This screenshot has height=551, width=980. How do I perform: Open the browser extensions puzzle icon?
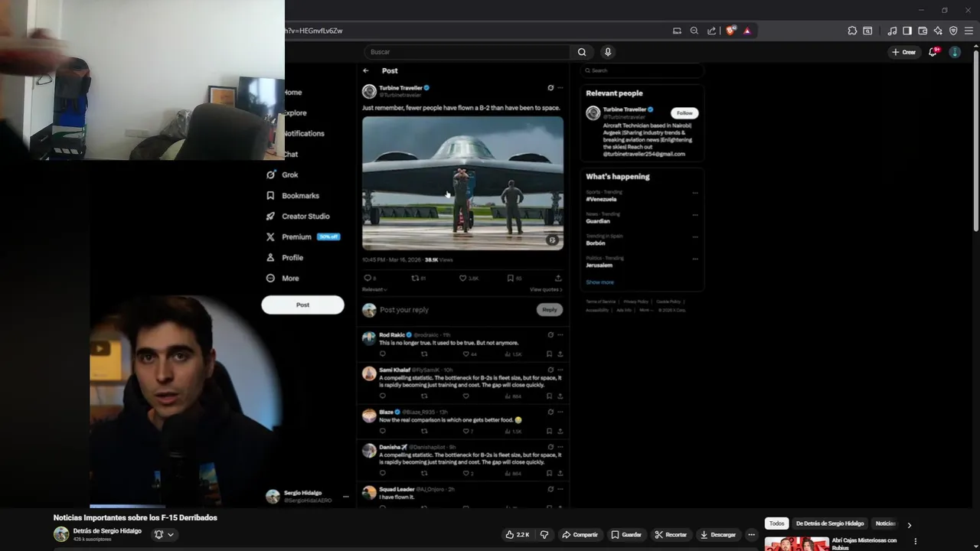(x=852, y=31)
